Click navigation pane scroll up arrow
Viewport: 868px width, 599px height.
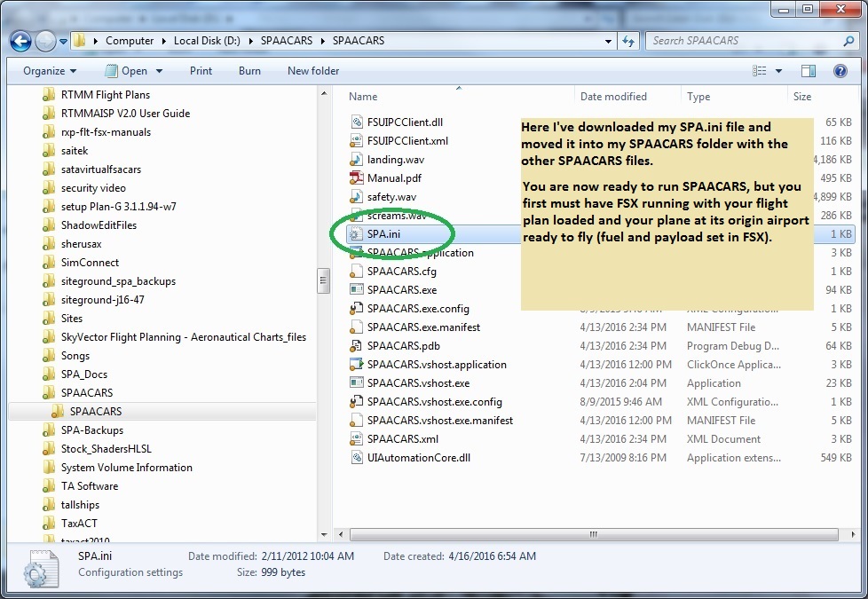(324, 94)
